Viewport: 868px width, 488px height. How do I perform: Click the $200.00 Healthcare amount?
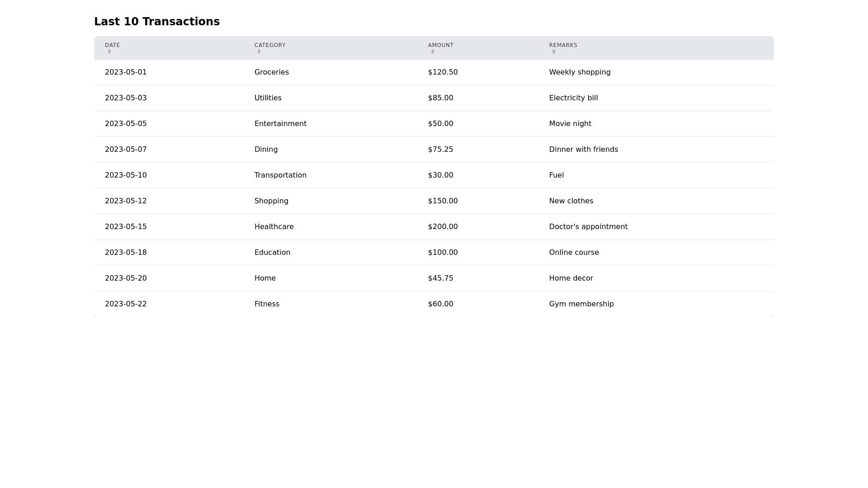click(443, 227)
